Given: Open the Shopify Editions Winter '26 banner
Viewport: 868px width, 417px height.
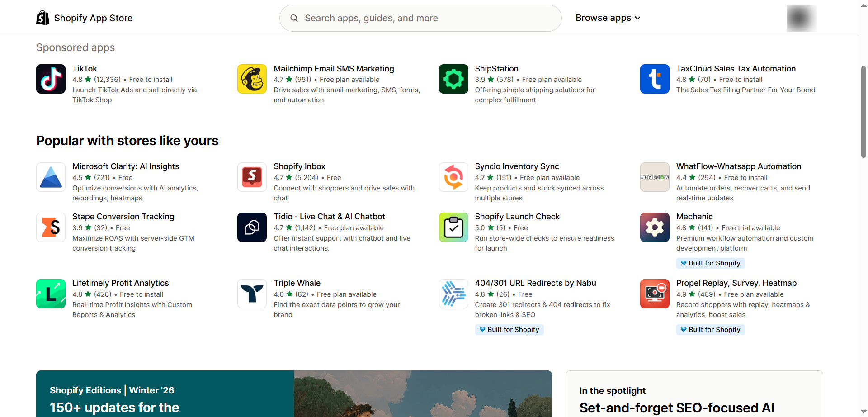Looking at the screenshot, I should [294, 393].
